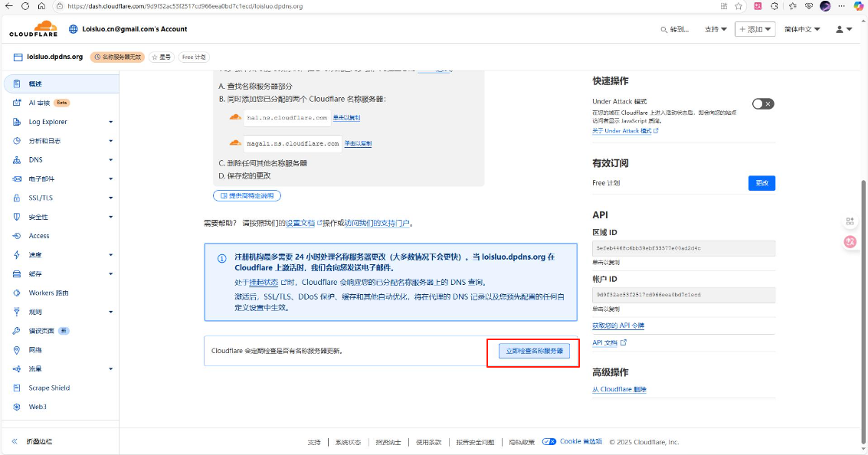Expand the SSL/TLS sidebar section
The image size is (868, 455).
click(x=111, y=198)
